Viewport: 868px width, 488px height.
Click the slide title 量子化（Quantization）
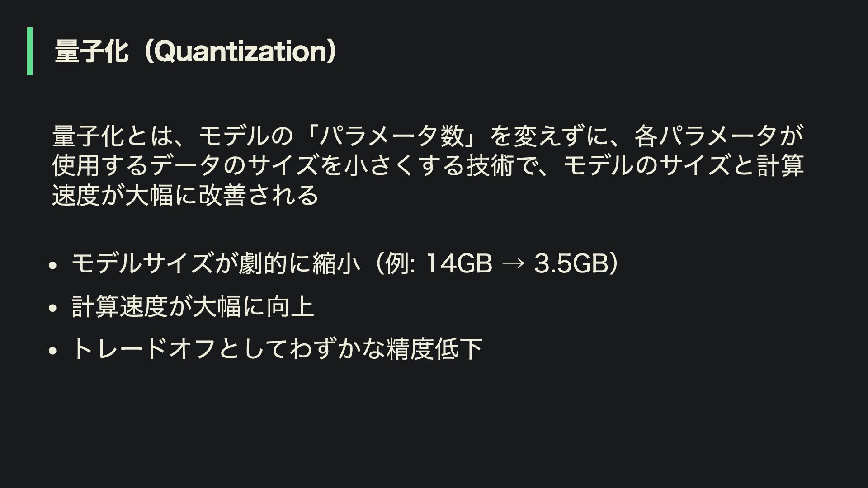click(195, 52)
